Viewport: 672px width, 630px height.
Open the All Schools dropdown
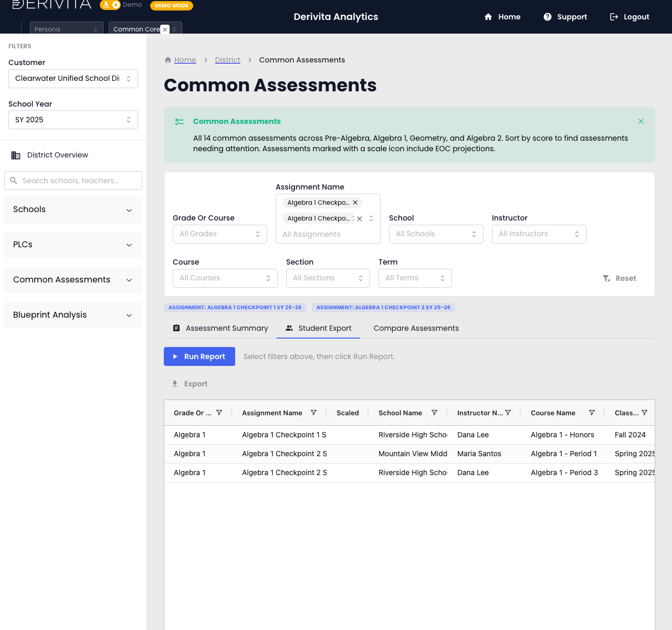436,234
